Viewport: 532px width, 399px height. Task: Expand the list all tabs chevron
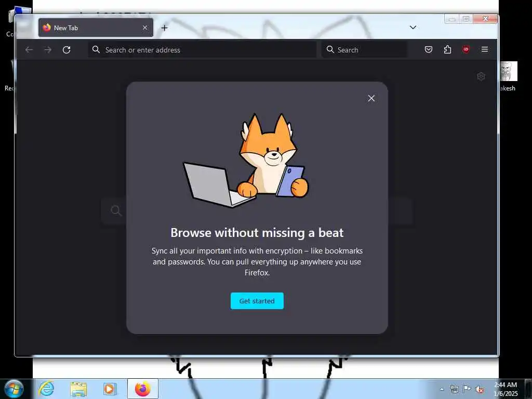pyautogui.click(x=413, y=28)
